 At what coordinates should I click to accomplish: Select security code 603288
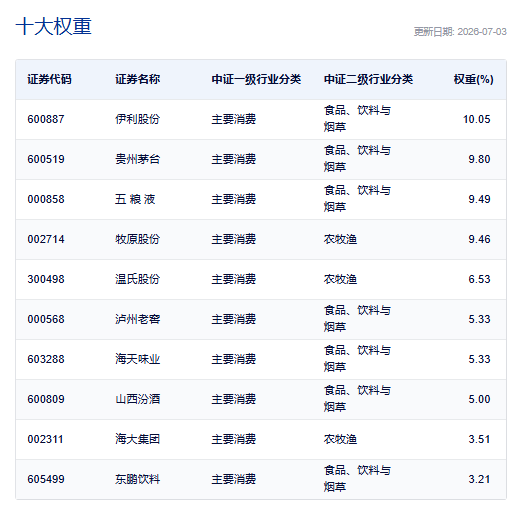pos(46,359)
